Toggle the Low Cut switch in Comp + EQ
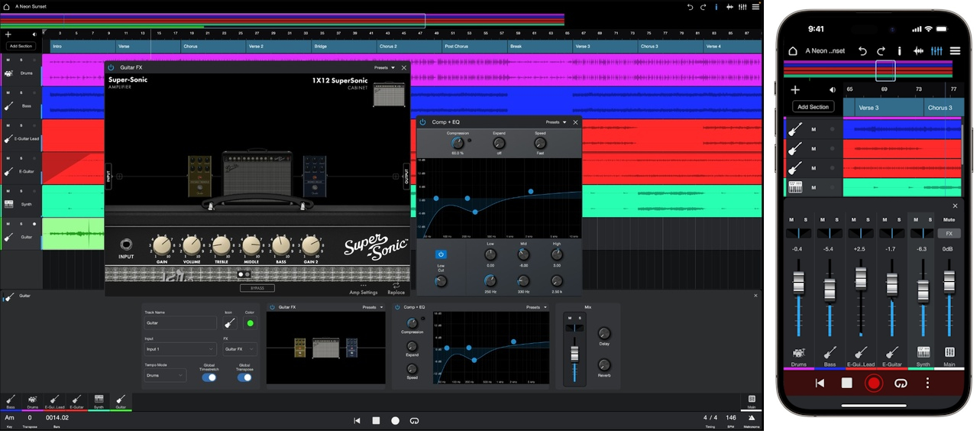 (x=440, y=254)
